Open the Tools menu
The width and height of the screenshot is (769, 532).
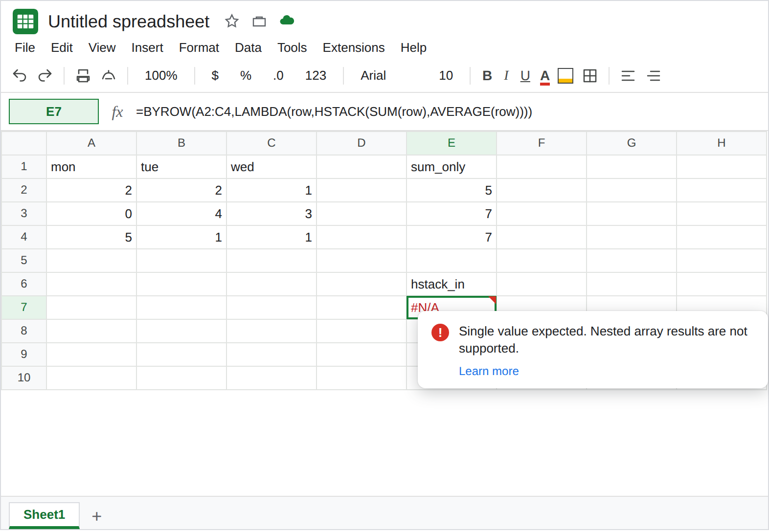pos(292,47)
